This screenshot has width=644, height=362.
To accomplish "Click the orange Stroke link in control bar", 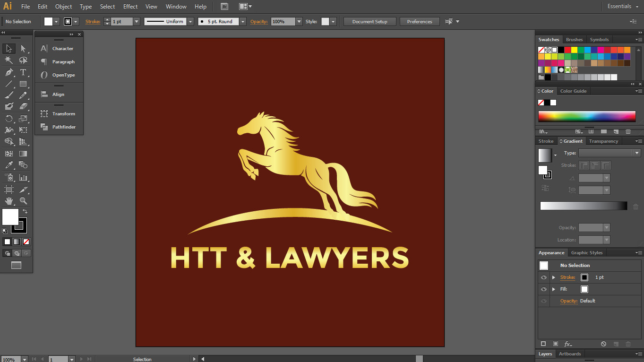I will point(93,22).
